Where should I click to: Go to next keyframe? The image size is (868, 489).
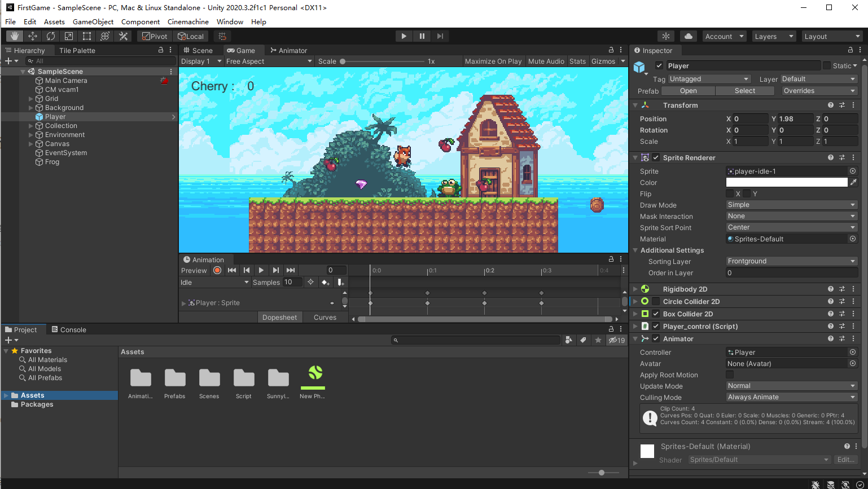[x=276, y=270]
